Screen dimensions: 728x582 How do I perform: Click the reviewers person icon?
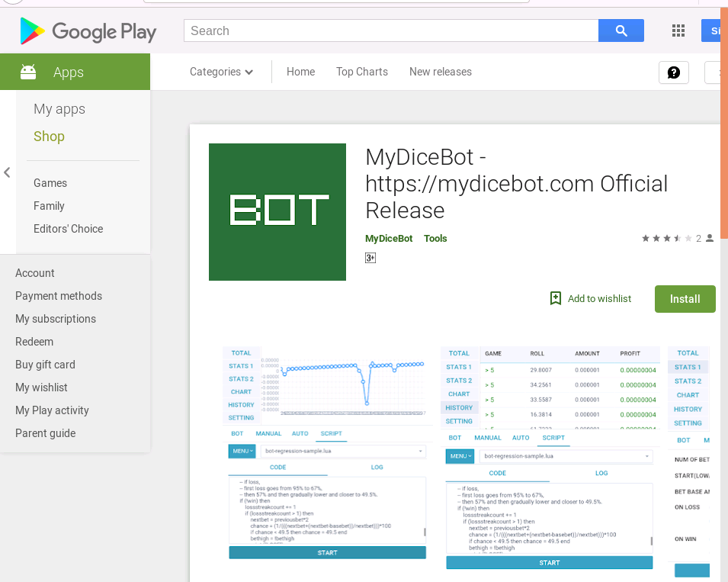click(x=710, y=238)
